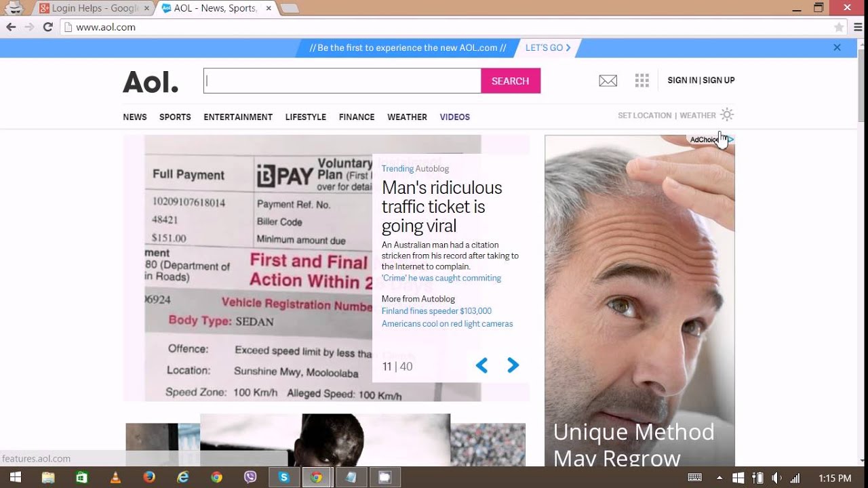Open Viber from the taskbar
Viewport: 868px width, 488px height.
tap(250, 477)
